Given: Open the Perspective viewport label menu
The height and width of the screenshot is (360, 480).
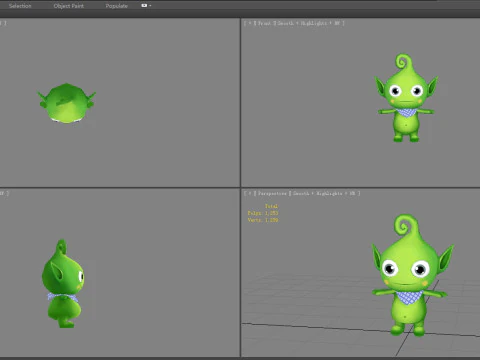Looking at the screenshot, I should [x=272, y=193].
